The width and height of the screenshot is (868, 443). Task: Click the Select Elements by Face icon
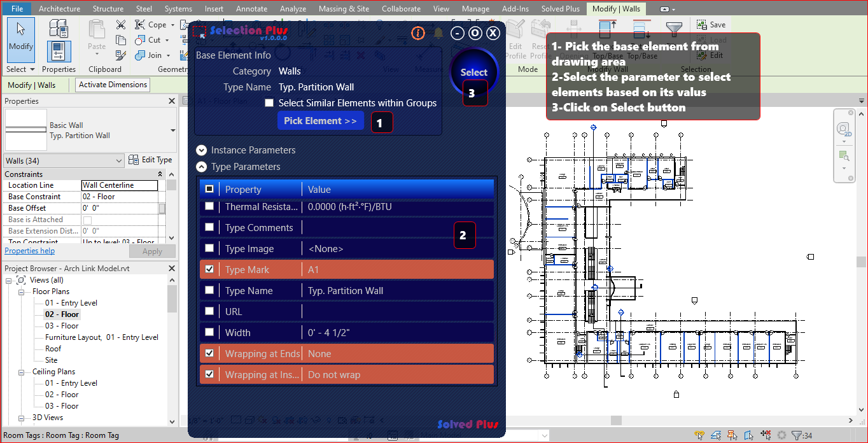tap(749, 435)
